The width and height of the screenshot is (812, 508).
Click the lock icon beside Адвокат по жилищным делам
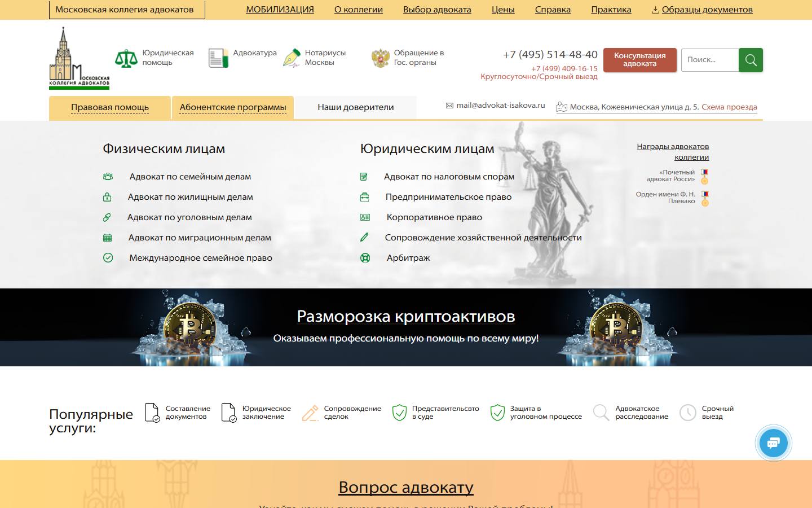(x=107, y=197)
